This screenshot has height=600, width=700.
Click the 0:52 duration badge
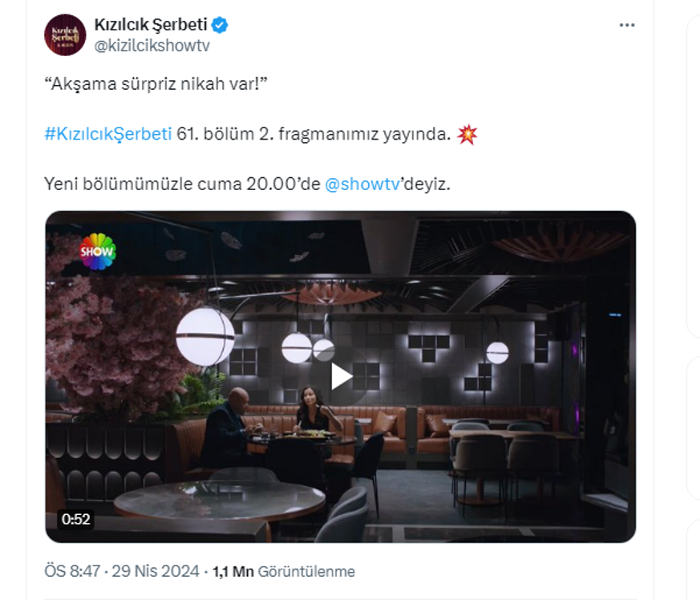pos(75,519)
